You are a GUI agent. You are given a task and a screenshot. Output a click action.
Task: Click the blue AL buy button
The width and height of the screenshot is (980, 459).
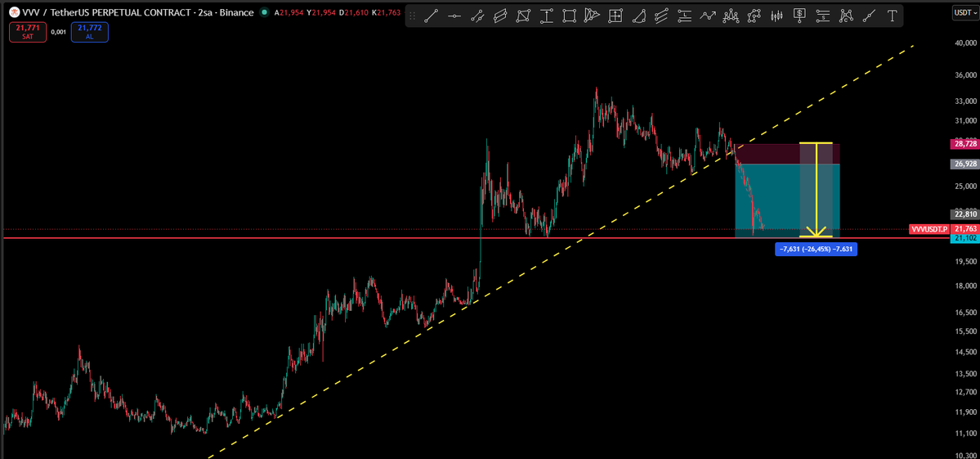[89, 32]
